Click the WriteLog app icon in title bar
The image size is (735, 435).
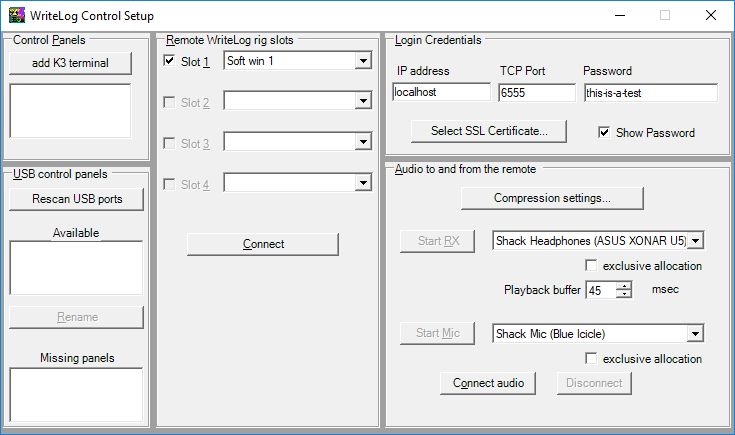point(17,15)
